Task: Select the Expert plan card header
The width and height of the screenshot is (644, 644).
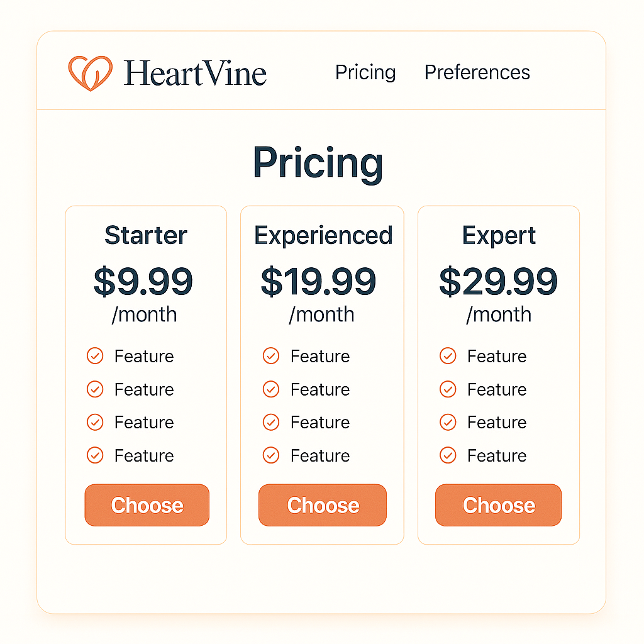Action: tap(498, 236)
